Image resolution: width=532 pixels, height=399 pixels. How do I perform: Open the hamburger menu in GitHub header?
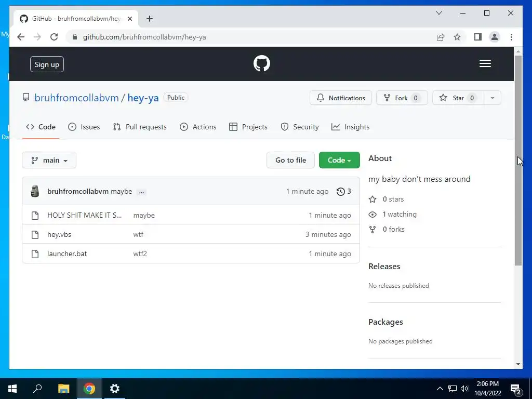485,63
